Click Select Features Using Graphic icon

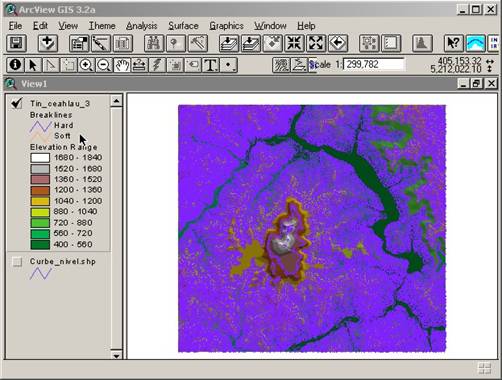coord(369,43)
